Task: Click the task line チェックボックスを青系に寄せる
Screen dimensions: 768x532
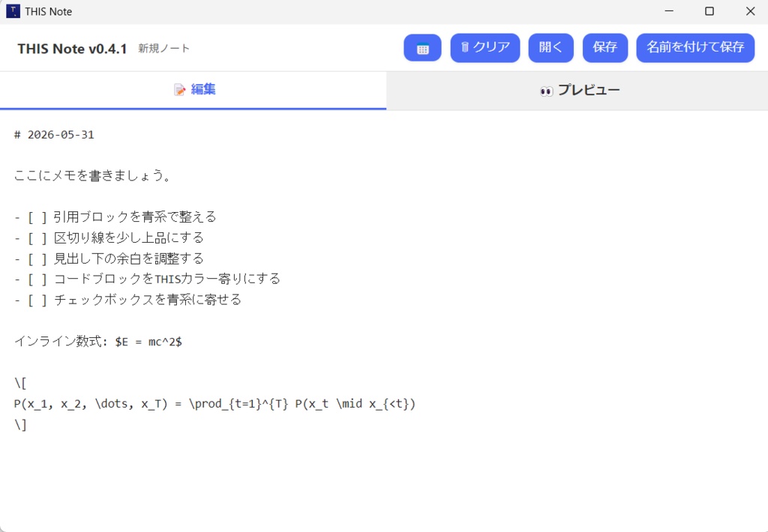Action: coord(127,300)
